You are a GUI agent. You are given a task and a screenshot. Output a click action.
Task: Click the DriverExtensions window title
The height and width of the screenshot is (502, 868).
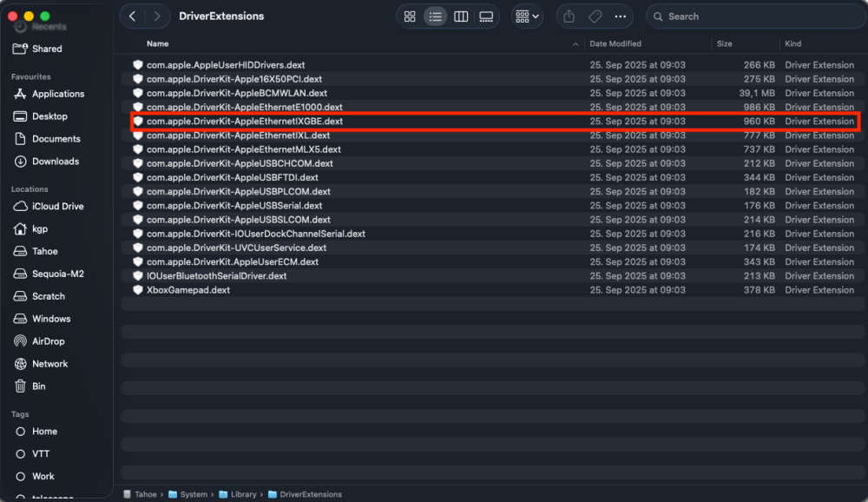(x=221, y=17)
